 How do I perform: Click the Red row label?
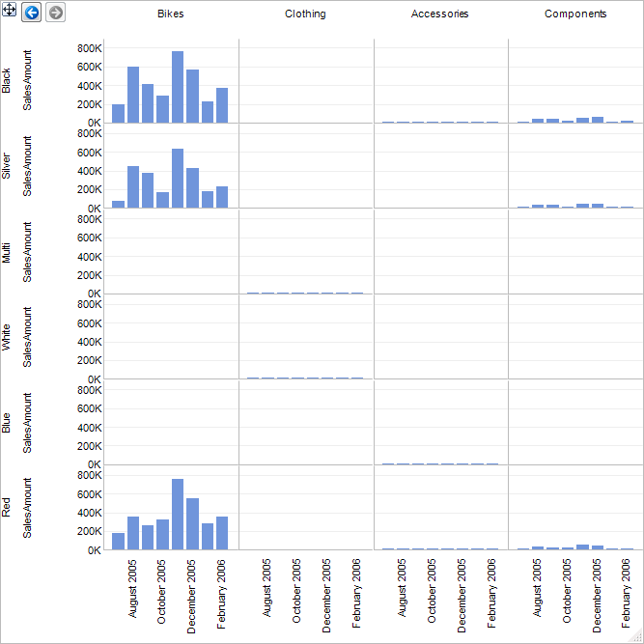point(6,507)
